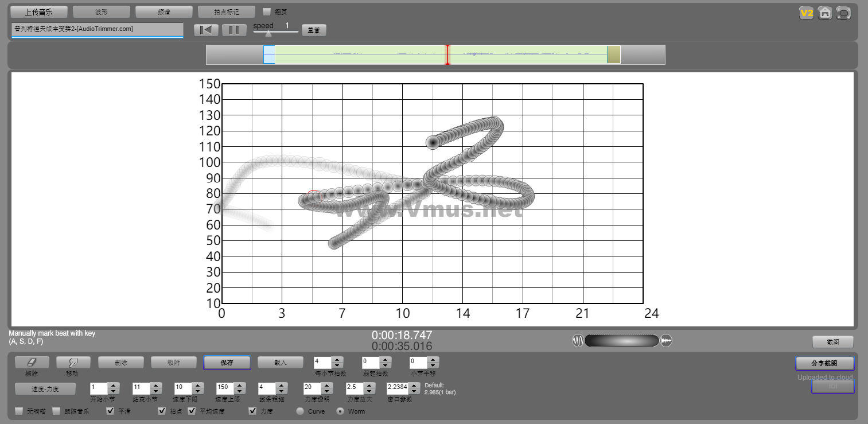Screen dimensions: 868x424
Task: Rewind playback to the start
Action: point(206,30)
